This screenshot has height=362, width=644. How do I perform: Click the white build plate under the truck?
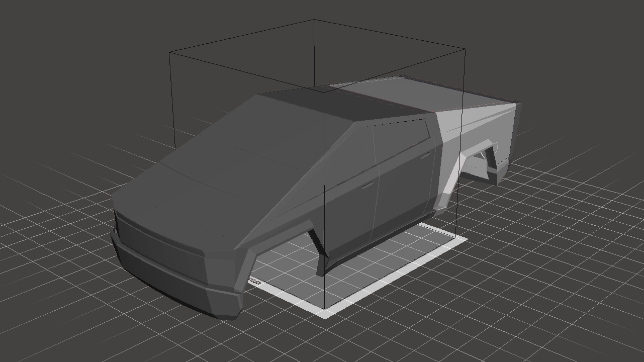pos(372,269)
